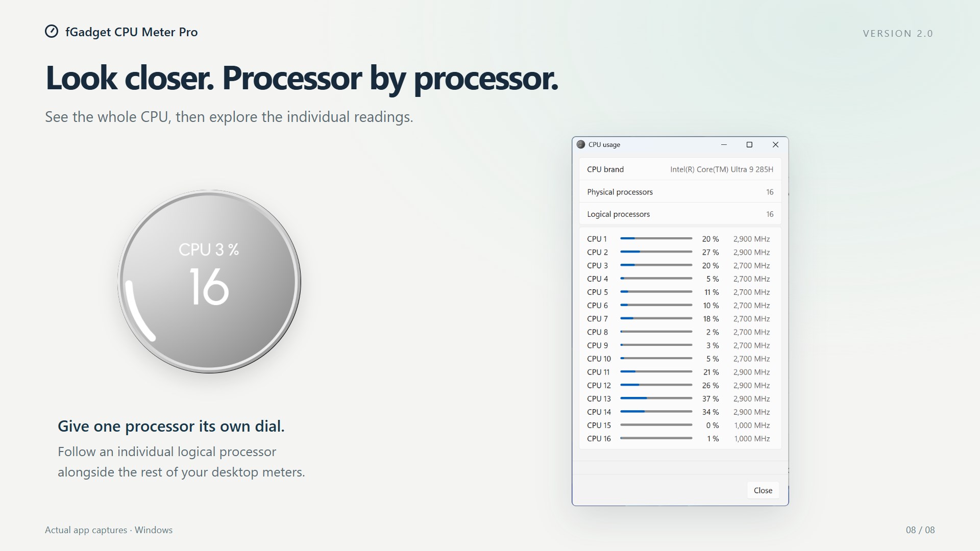Viewport: 980px width, 551px height.
Task: Click the 18 % value for CPU 7
Action: tap(710, 319)
